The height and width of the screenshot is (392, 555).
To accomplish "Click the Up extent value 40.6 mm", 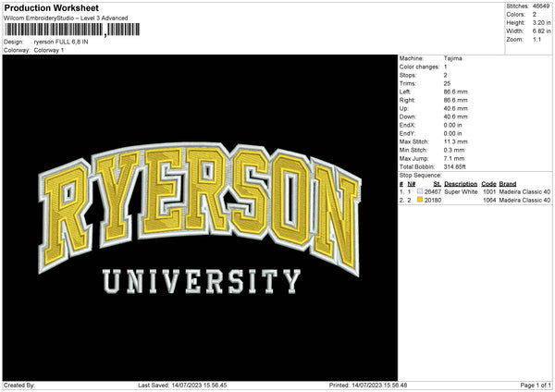I will click(455, 108).
